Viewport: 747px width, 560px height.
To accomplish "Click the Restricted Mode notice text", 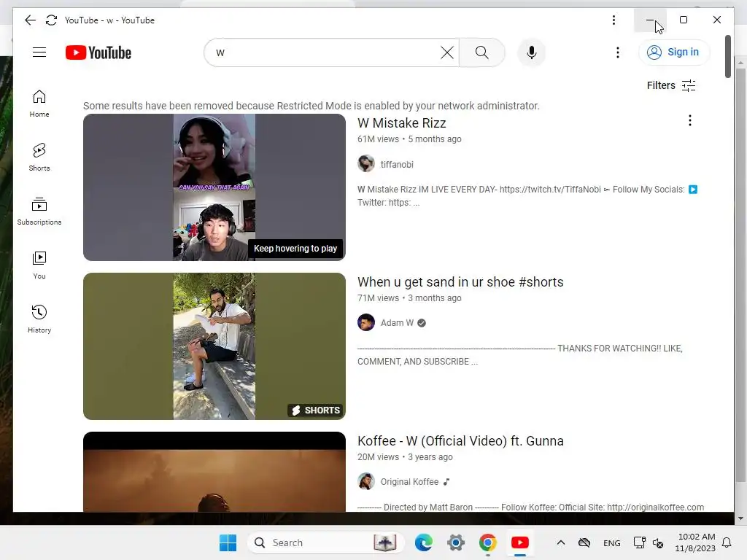I will (311, 106).
